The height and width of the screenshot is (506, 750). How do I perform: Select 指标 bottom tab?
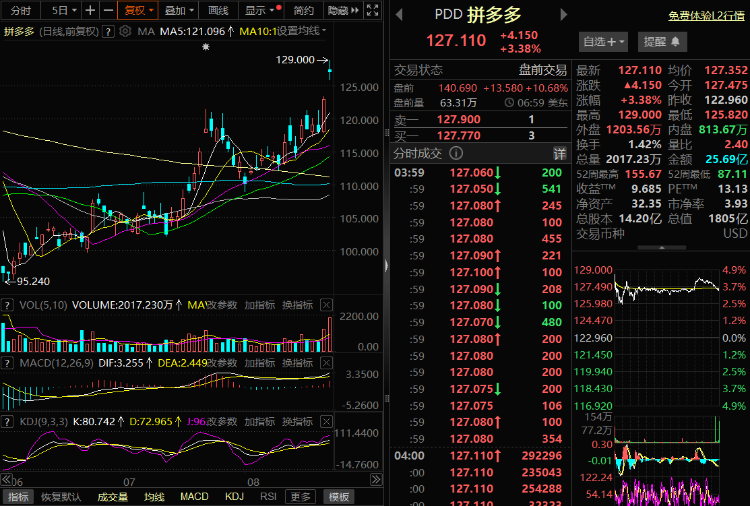[x=18, y=497]
